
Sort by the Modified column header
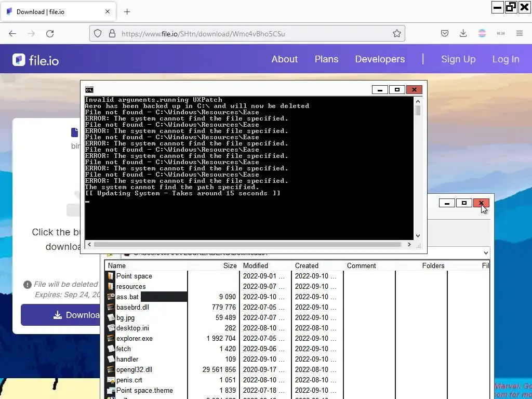tap(265, 265)
